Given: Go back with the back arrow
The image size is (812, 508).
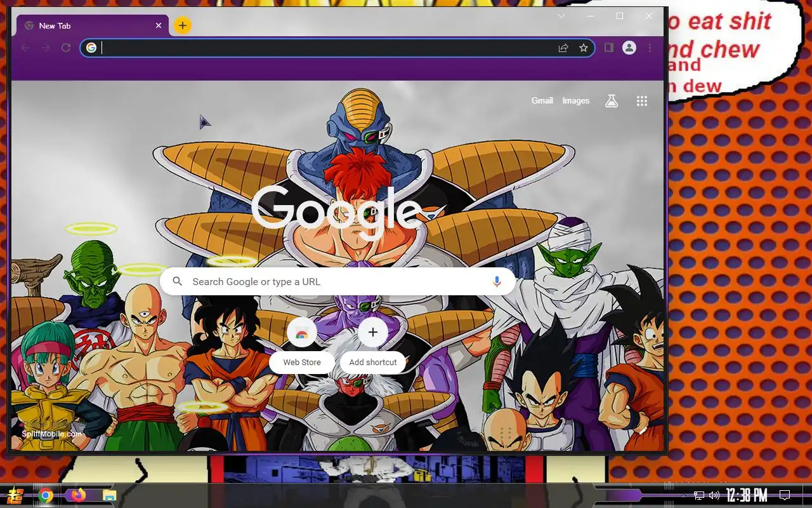Looking at the screenshot, I should [x=25, y=48].
